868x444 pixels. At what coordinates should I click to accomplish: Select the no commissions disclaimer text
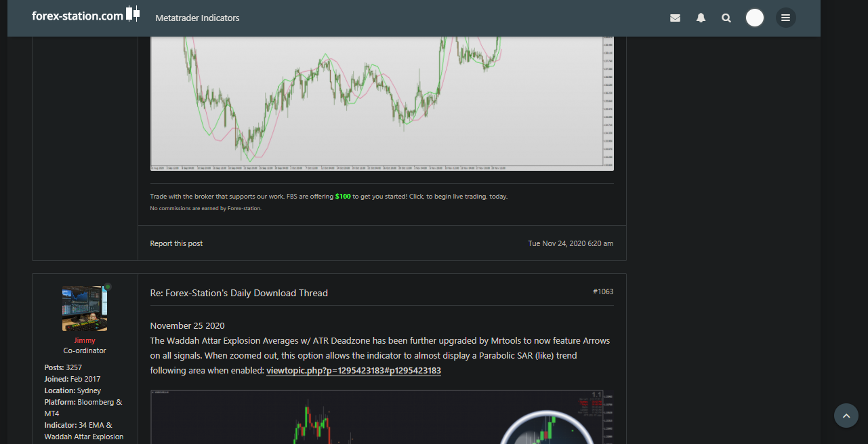point(205,208)
